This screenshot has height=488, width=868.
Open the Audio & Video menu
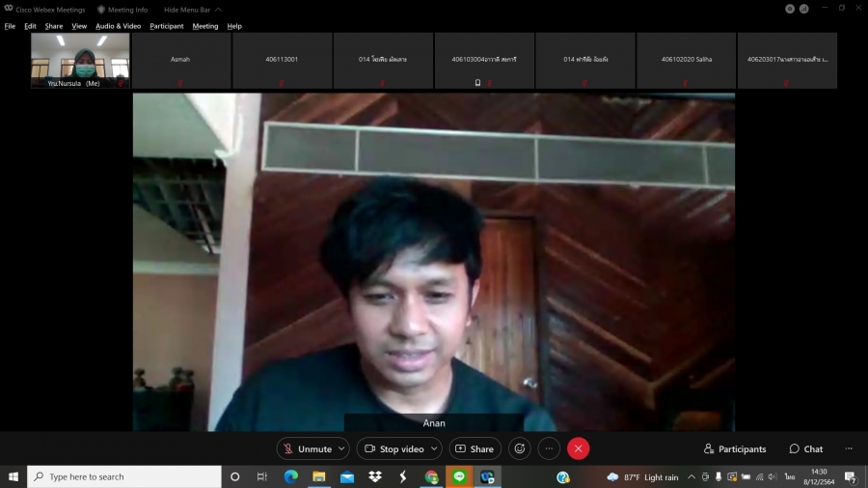click(118, 26)
